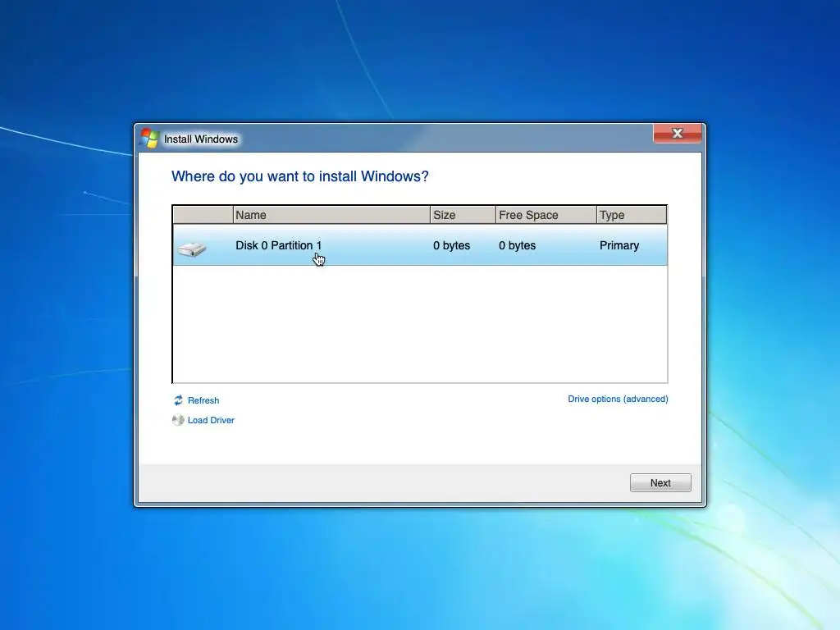The width and height of the screenshot is (840, 630).
Task: Open the Refresh link
Action: click(x=203, y=400)
